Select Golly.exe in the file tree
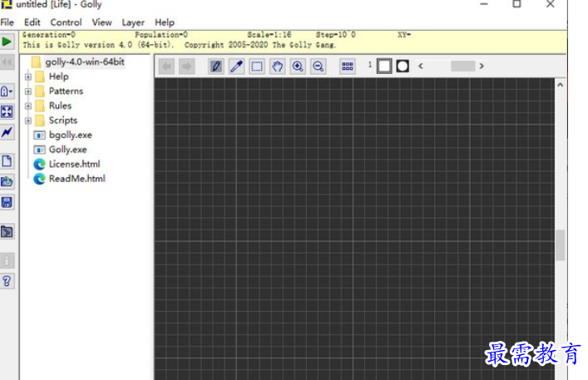588x380 pixels. click(x=68, y=150)
